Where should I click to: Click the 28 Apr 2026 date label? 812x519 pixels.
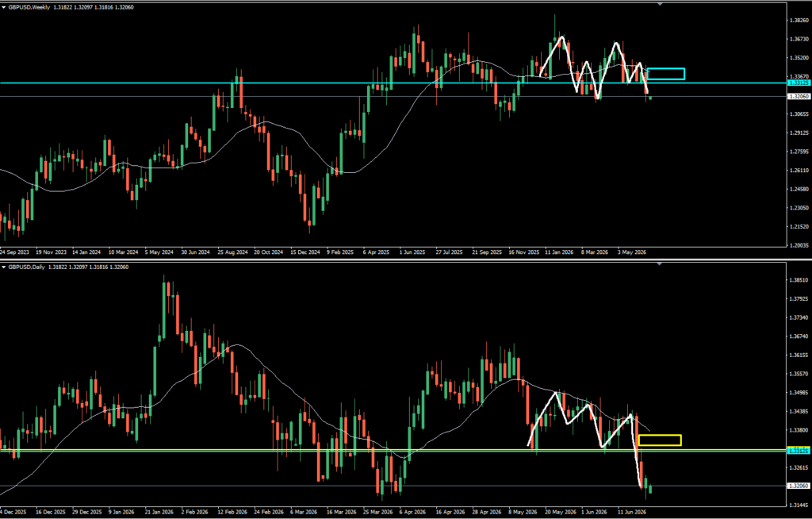coord(487,512)
